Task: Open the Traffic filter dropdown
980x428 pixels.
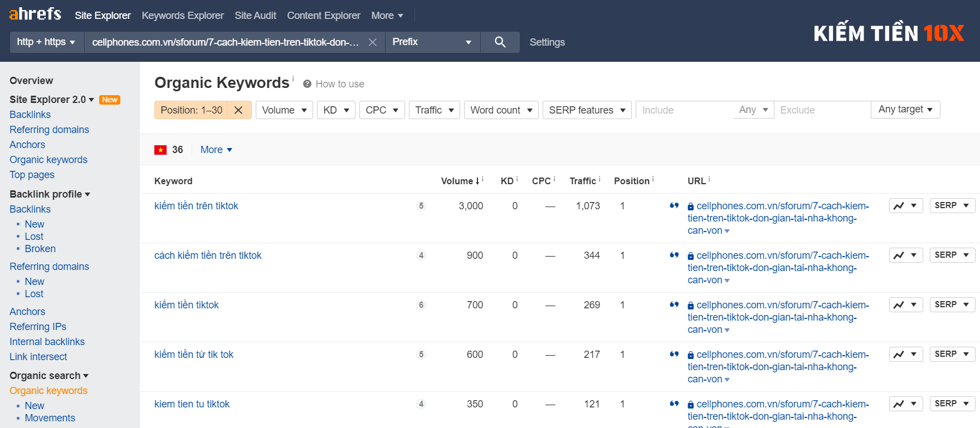Action: point(435,110)
